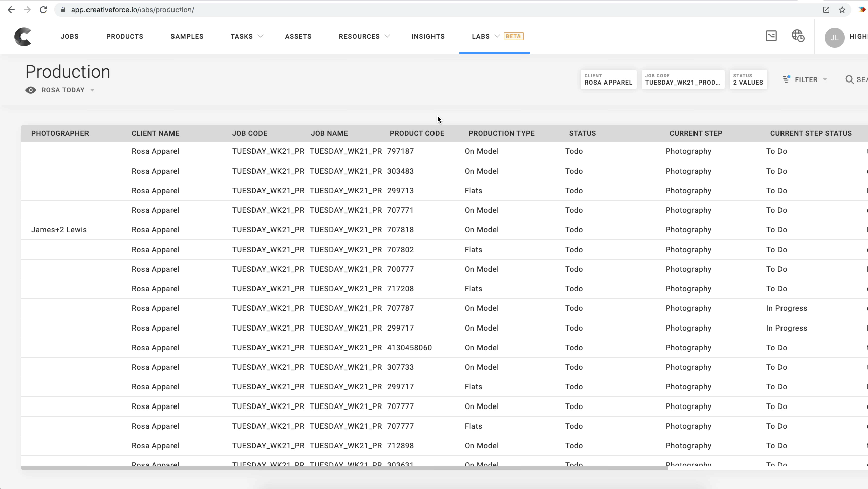Open the INSIGHTS tab
Screen dimensions: 868x489
(428, 36)
